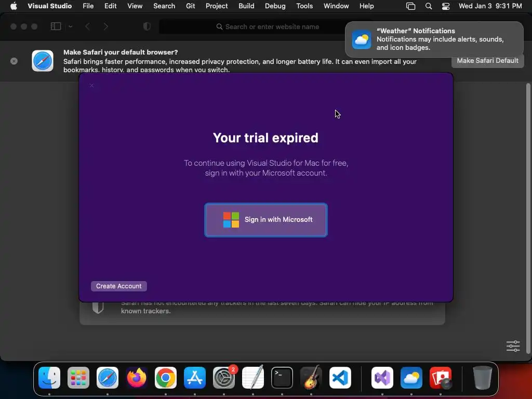Open Trash from the Dock
This screenshot has width=532, height=399.
tap(482, 378)
